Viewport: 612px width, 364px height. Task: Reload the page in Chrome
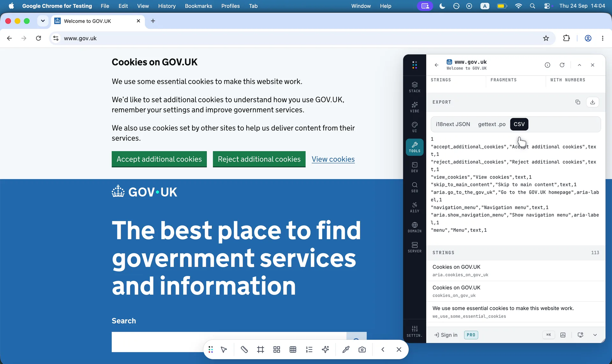point(39,38)
